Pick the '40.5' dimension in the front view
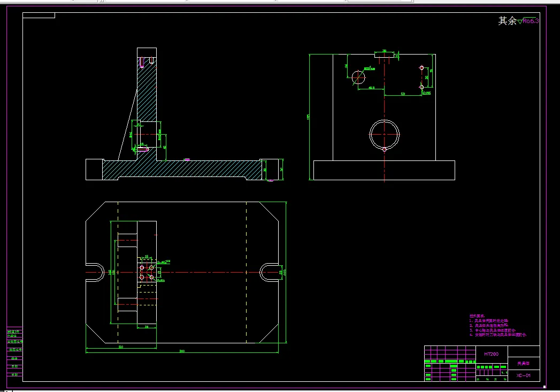The width and height of the screenshot is (560, 392). (x=371, y=88)
